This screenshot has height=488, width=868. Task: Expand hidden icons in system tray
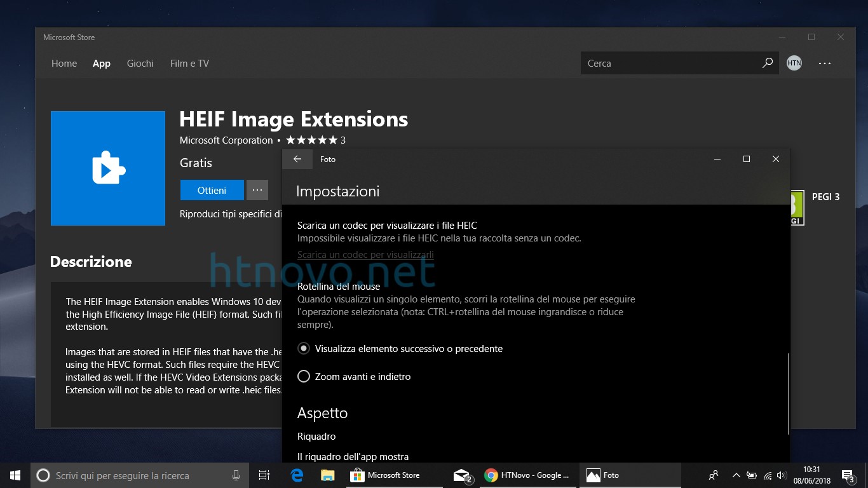pos(735,475)
